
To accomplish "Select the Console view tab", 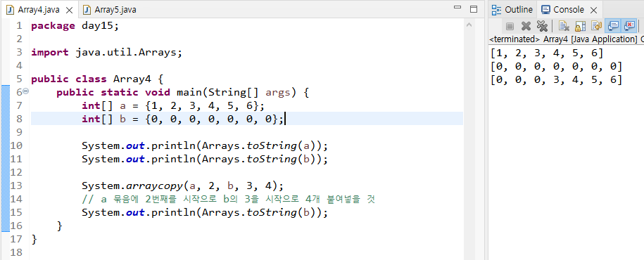I will 569,9.
